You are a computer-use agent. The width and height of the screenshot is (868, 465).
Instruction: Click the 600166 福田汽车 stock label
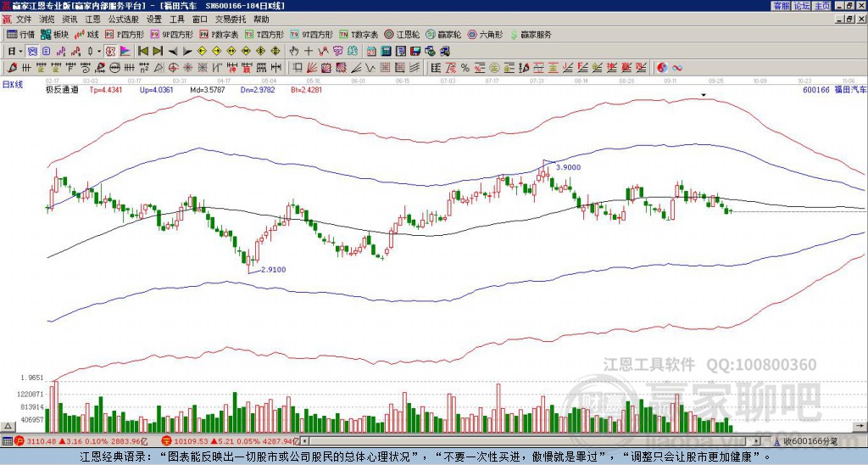834,89
